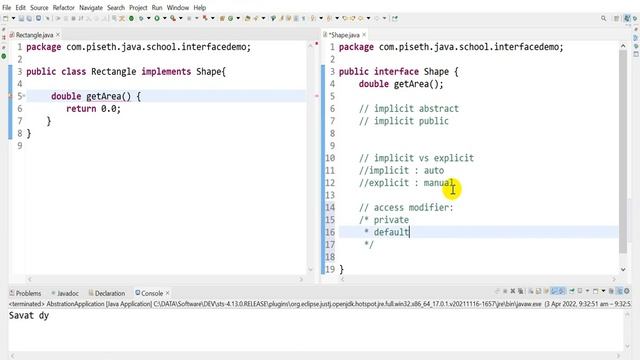Open the Open Console dropdown arrow
The height and width of the screenshot is (360, 640).
point(603,291)
